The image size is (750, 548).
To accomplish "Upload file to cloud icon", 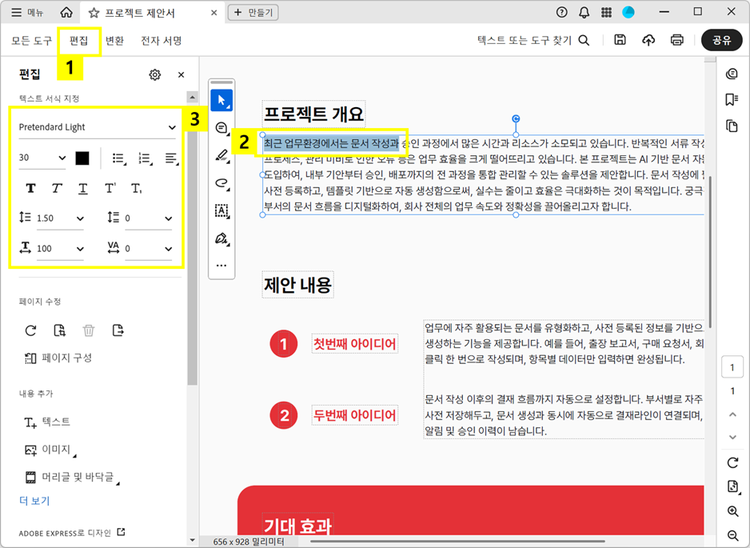I will 648,40.
